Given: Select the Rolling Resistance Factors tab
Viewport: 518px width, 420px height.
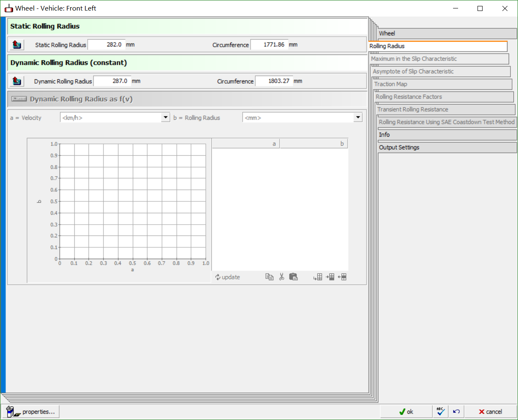Looking at the screenshot, I should [x=409, y=97].
